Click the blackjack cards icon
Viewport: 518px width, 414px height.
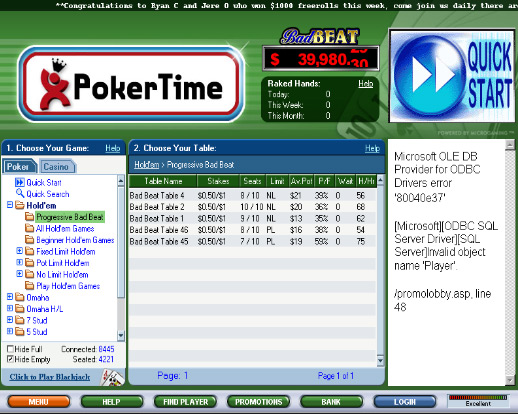coord(112,377)
